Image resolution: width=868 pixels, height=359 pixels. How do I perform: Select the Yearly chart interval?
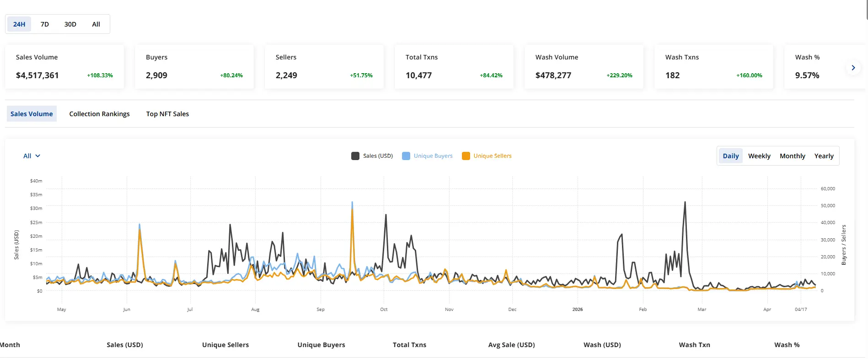[824, 156]
